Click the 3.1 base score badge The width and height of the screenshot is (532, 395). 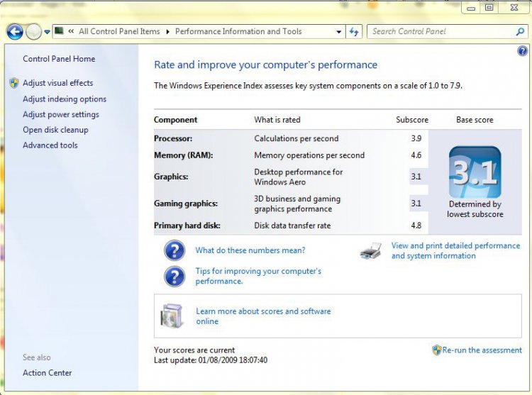[475, 172]
